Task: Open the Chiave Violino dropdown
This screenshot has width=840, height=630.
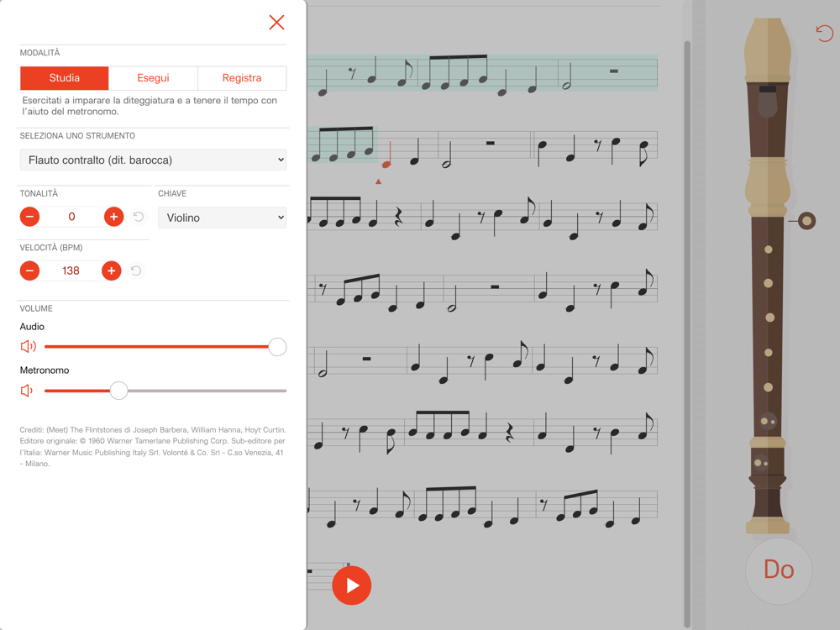Action: coord(223,218)
